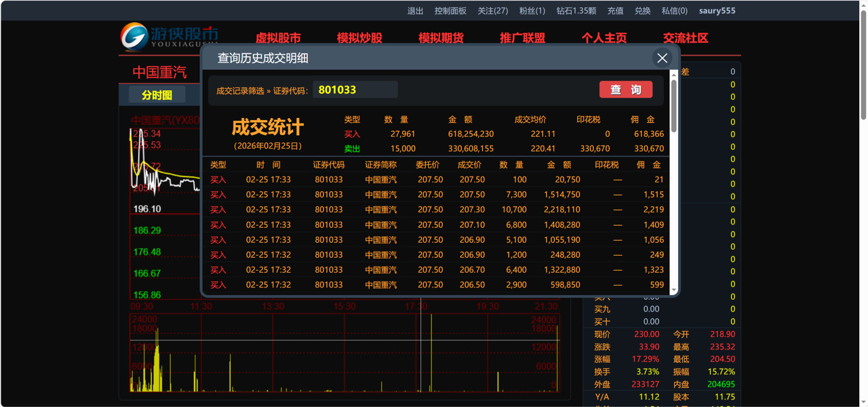
Task: Click the 充值 link
Action: click(615, 11)
